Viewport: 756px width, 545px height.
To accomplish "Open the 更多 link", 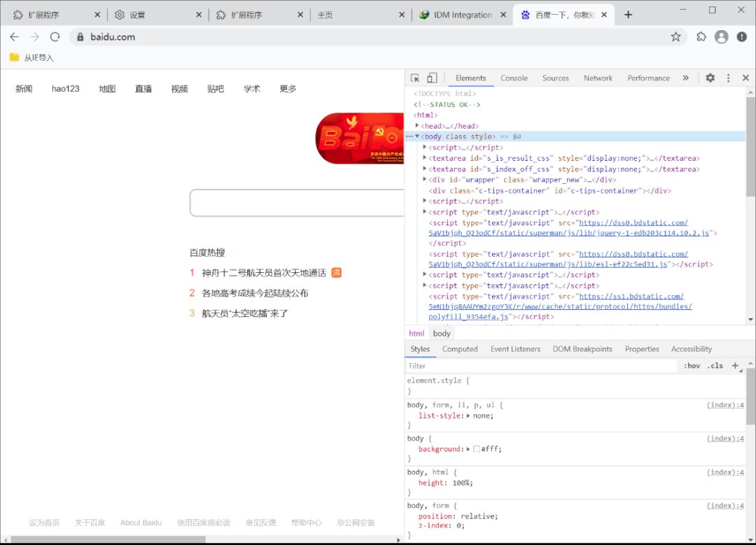I will (288, 89).
